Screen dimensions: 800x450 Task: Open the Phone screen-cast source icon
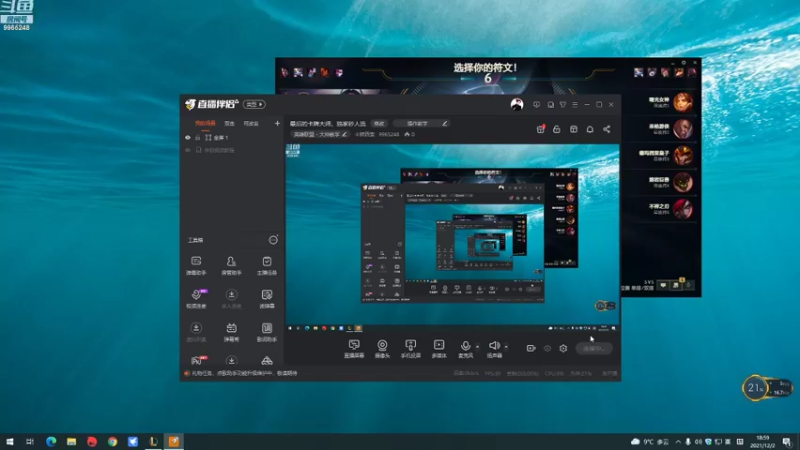pyautogui.click(x=410, y=348)
